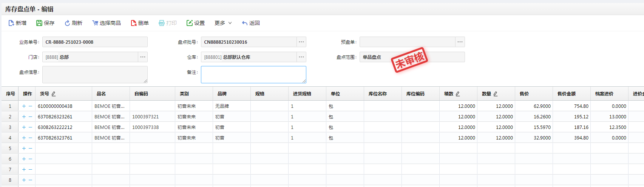The width and height of the screenshot is (644, 187).
Task: Click the 新增 (new) document icon
Action: 11,23
